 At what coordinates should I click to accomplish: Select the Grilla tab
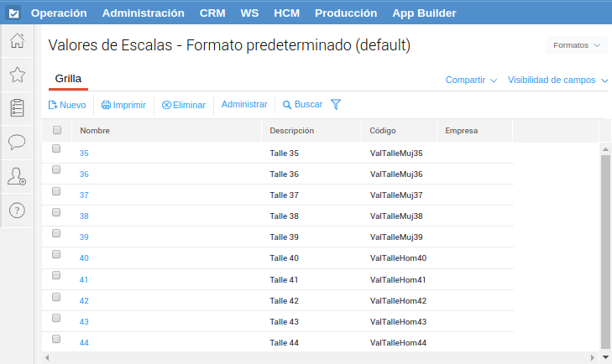pyautogui.click(x=68, y=78)
